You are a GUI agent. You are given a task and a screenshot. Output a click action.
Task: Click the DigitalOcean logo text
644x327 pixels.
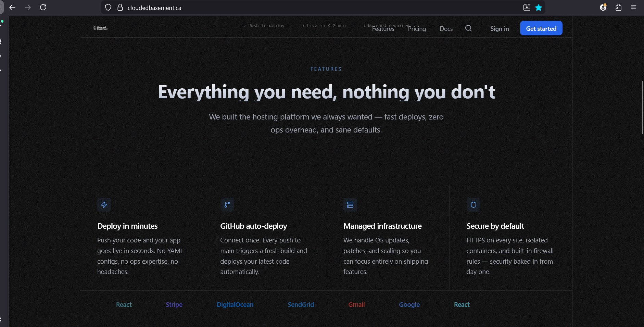coord(235,304)
